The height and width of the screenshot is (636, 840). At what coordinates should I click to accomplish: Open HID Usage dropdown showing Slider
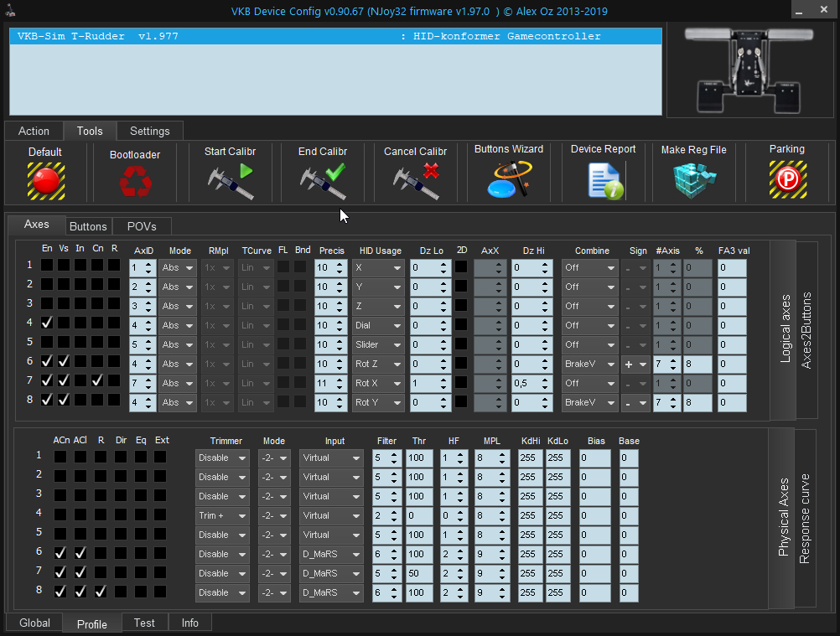378,344
